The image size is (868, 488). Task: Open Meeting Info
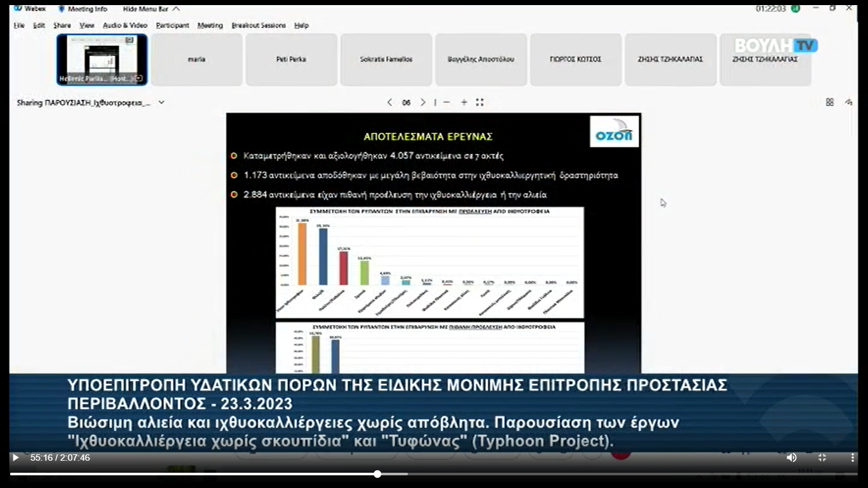tap(83, 9)
